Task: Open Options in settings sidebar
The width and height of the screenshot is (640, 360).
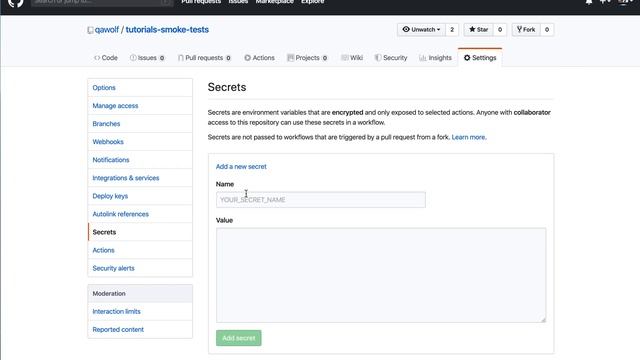Action: (140, 88)
